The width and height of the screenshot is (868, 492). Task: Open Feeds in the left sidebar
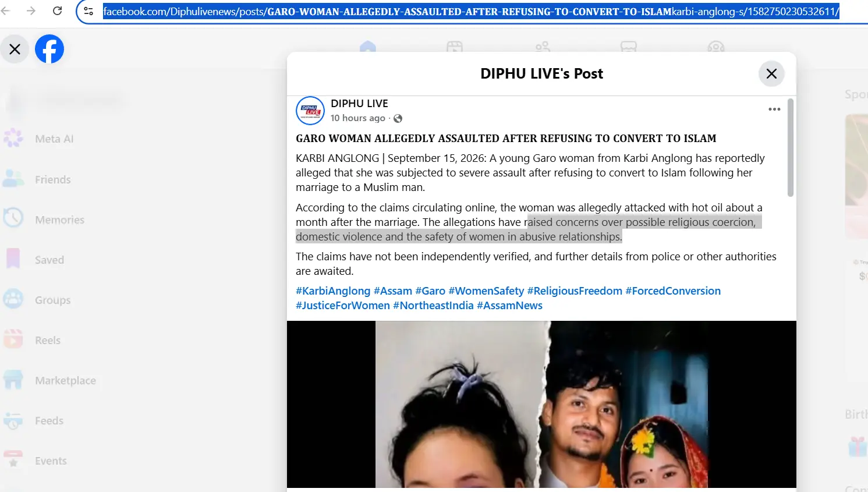(x=49, y=420)
